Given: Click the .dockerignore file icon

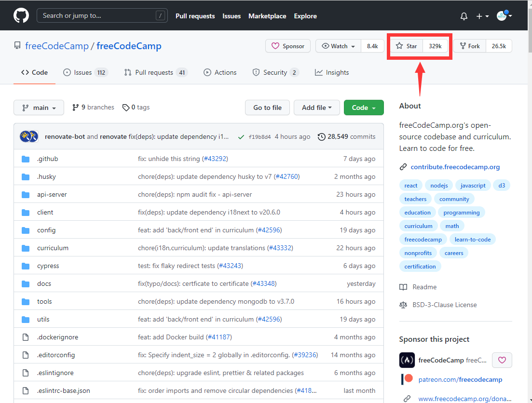Looking at the screenshot, I should [x=26, y=337].
